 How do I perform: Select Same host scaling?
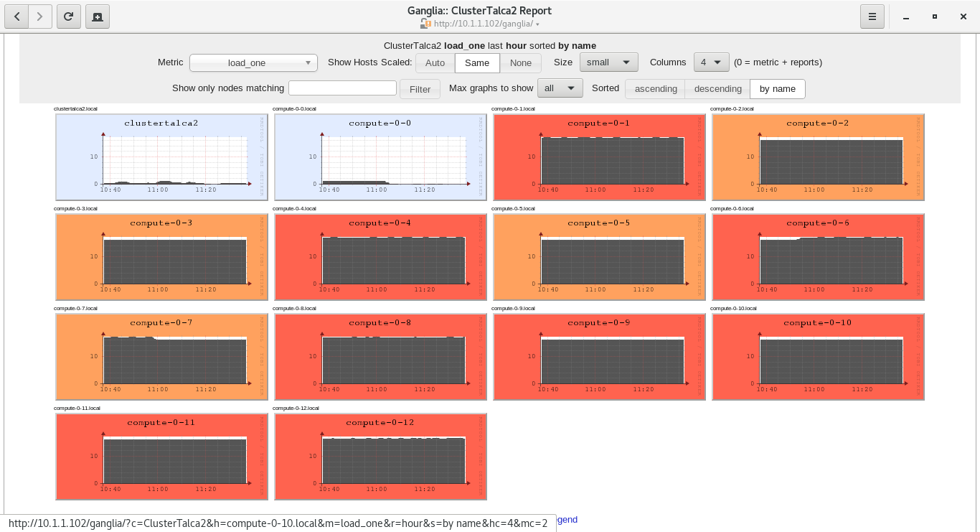coord(477,63)
